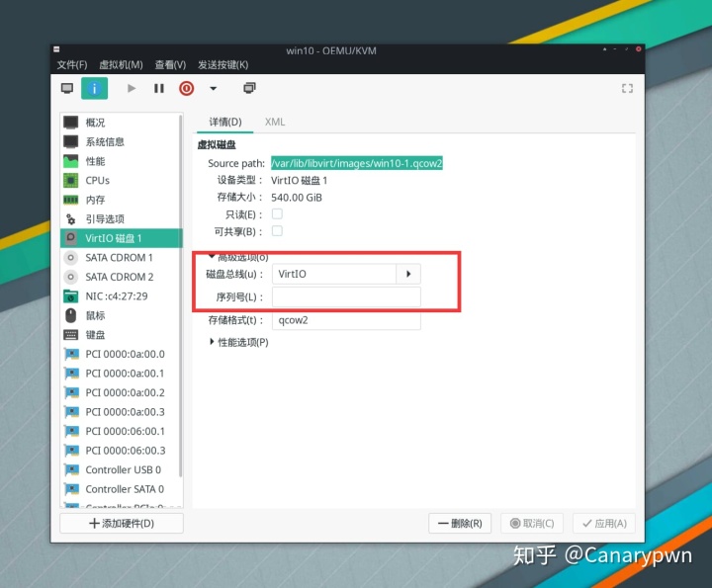
Task: Click the 应用(A) apply button
Action: coord(604,523)
